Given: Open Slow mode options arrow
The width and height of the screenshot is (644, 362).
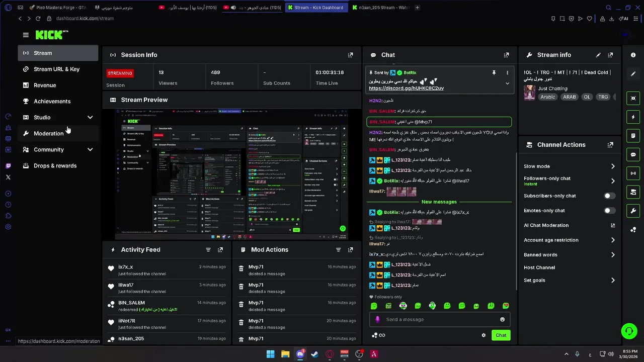Looking at the screenshot, I should [613, 166].
